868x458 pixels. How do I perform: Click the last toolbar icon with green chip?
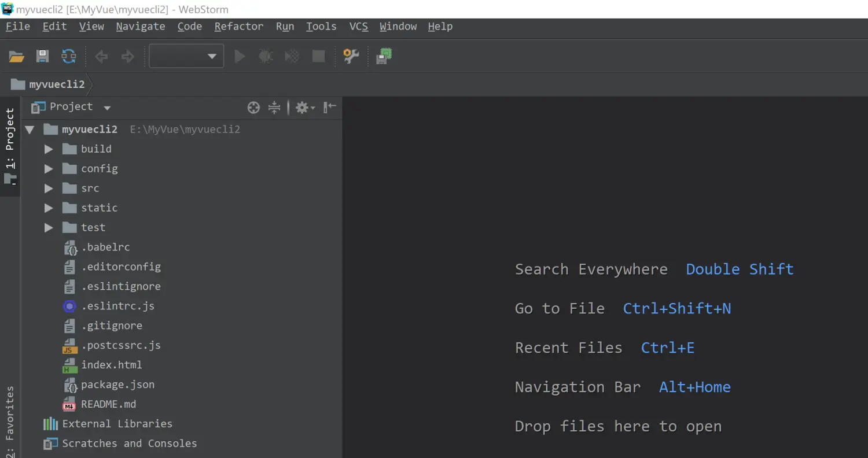point(384,56)
